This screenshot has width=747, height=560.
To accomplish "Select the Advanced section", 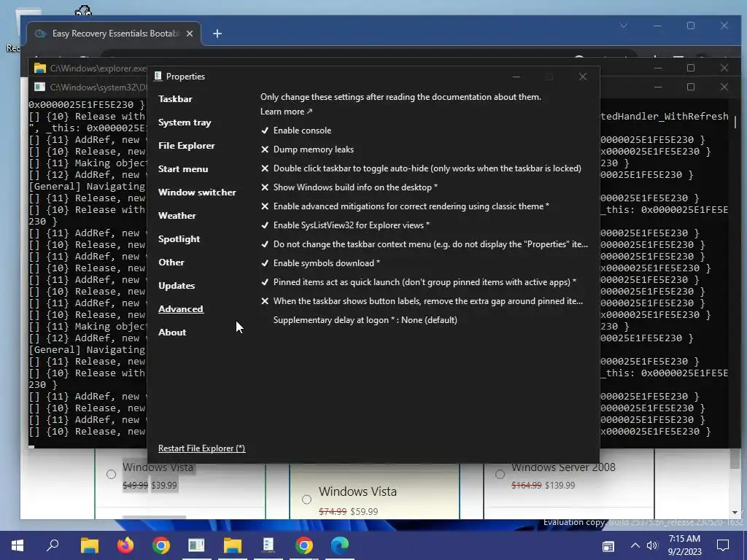I will (181, 309).
